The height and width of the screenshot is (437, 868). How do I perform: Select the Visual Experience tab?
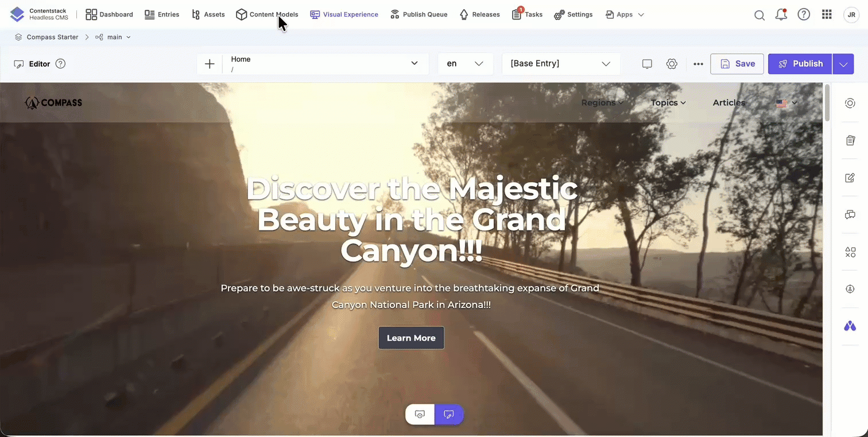point(344,15)
